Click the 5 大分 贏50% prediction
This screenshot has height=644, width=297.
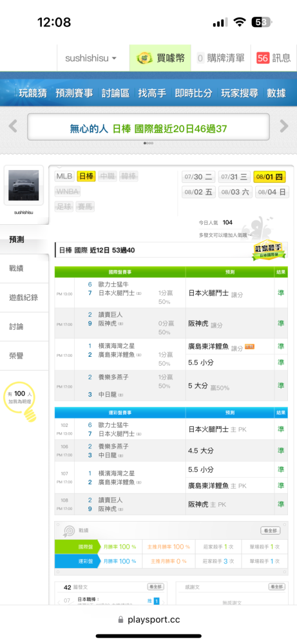(x=209, y=386)
